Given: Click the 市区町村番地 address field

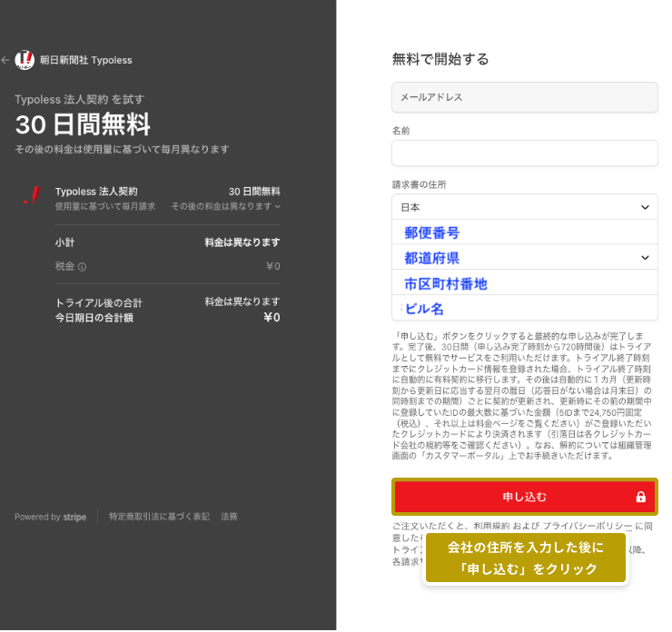Looking at the screenshot, I should tap(525, 282).
